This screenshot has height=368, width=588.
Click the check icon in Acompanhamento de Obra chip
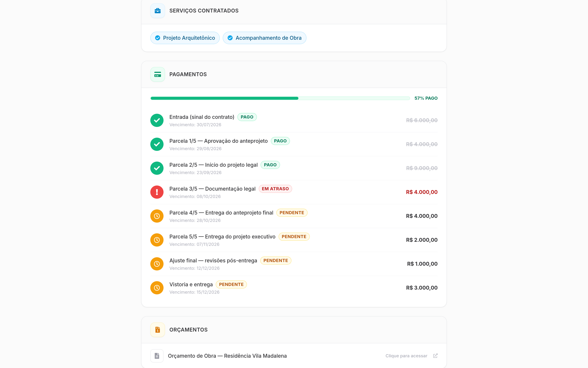(230, 38)
